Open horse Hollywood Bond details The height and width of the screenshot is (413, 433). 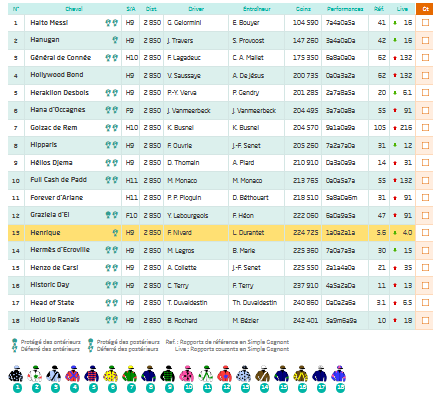(x=57, y=75)
